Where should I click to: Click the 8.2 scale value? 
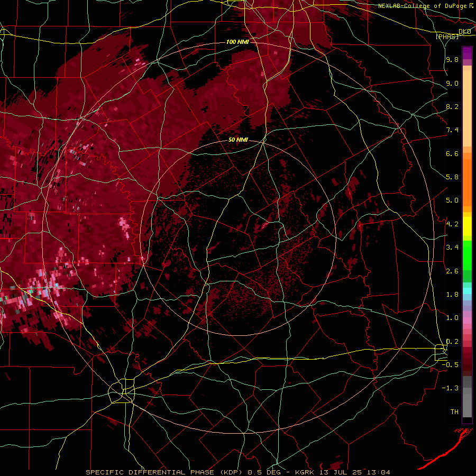click(452, 106)
